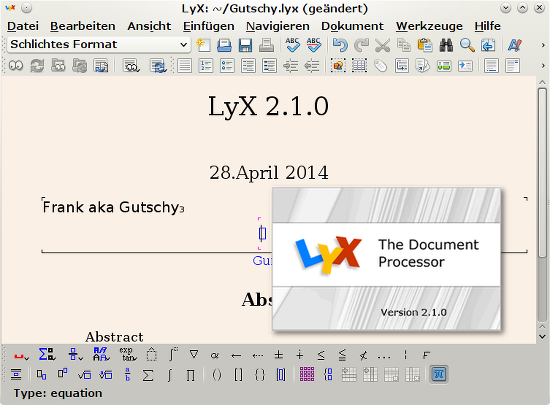Insert the plus-minus symbol
The width and height of the screenshot is (550, 405).
pos(279,355)
